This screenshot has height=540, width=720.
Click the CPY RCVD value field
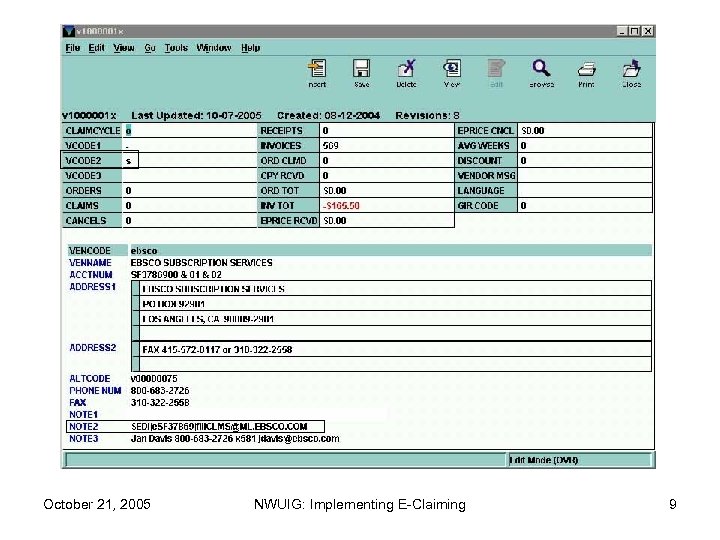pyautogui.click(x=387, y=175)
